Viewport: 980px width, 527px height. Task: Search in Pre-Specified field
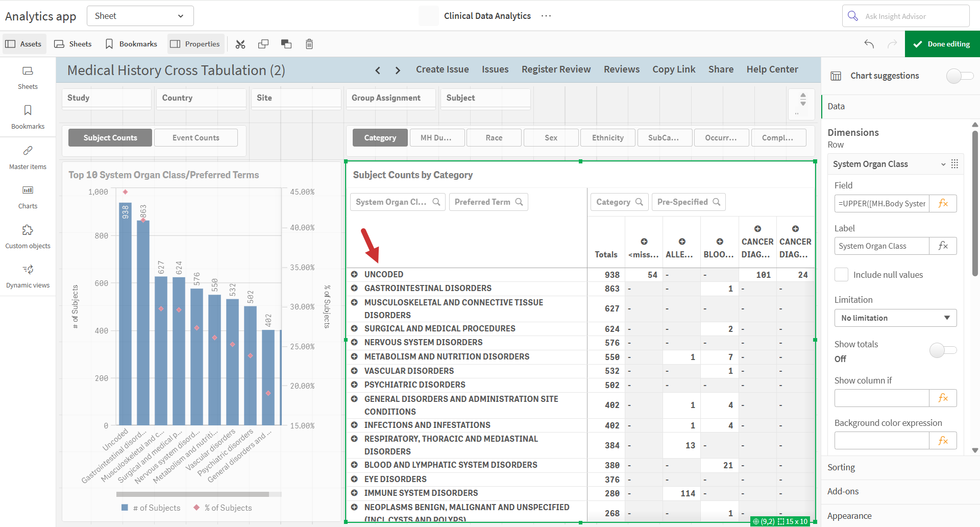(x=717, y=202)
